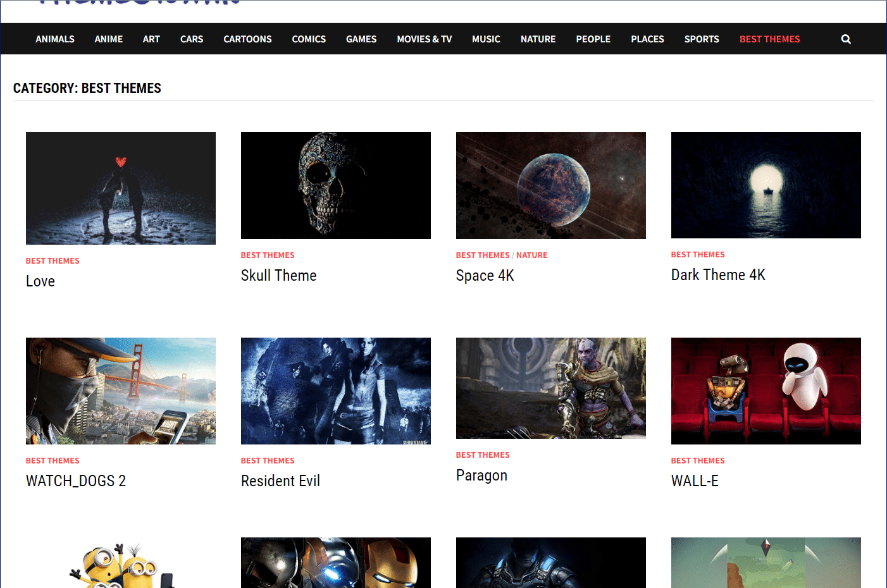View the Space 4K planet thumbnail

point(551,185)
